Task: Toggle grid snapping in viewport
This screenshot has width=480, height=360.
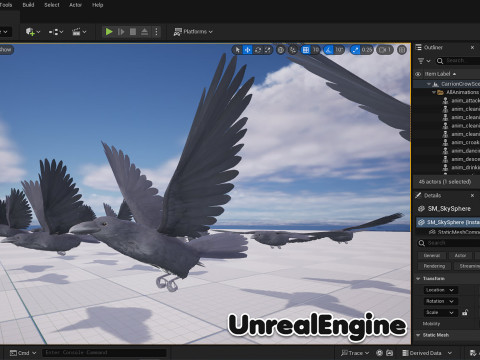Action: tap(305, 50)
